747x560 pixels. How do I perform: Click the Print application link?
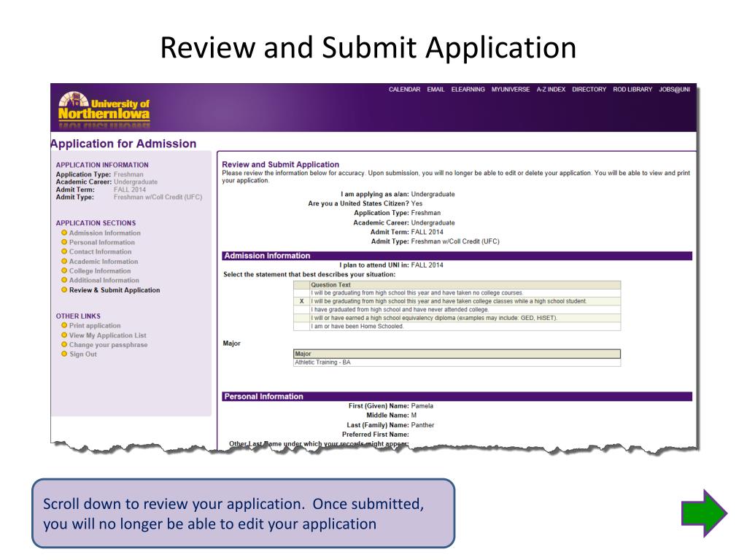(x=95, y=326)
